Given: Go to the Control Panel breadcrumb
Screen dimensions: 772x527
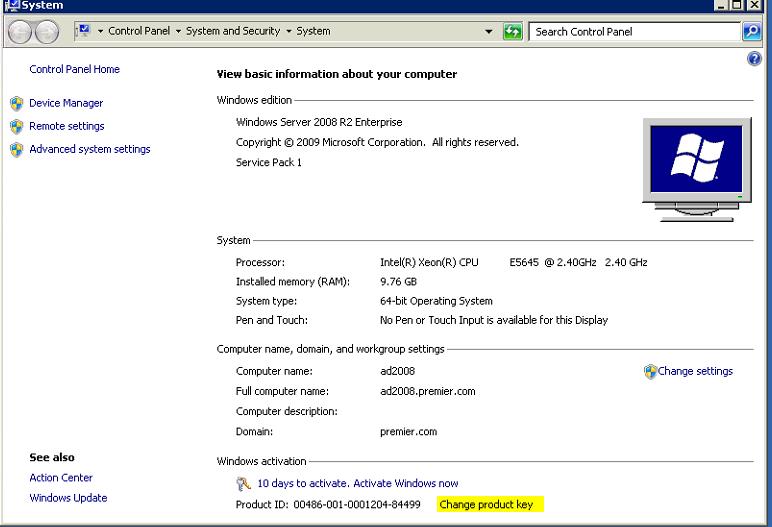Looking at the screenshot, I should (x=139, y=31).
